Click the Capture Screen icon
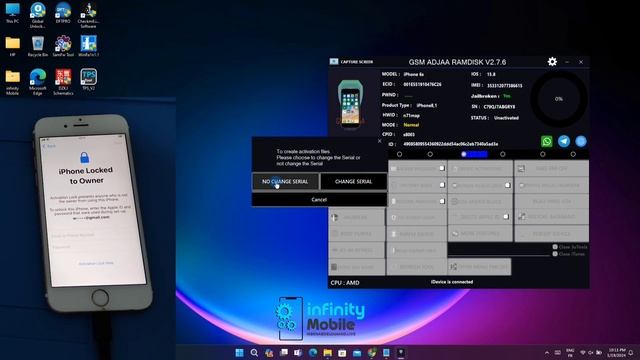Viewport: 640px width, 360px height. pos(334,62)
